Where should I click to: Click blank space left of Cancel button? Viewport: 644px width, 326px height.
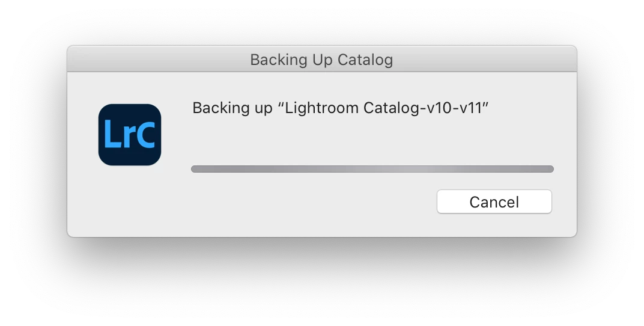click(x=312, y=201)
